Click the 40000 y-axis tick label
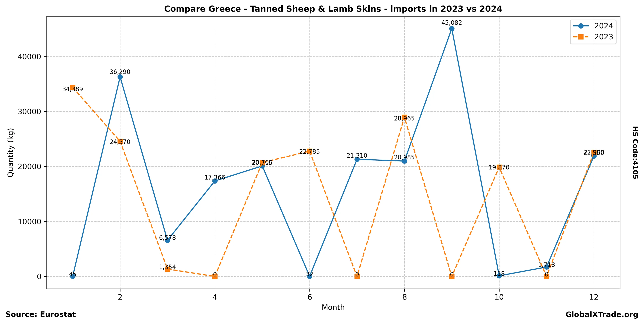The image size is (644, 324). pos(29,56)
